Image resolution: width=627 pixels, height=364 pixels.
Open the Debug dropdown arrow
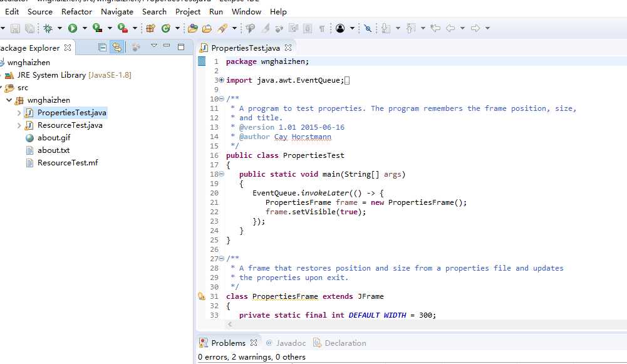click(x=60, y=28)
